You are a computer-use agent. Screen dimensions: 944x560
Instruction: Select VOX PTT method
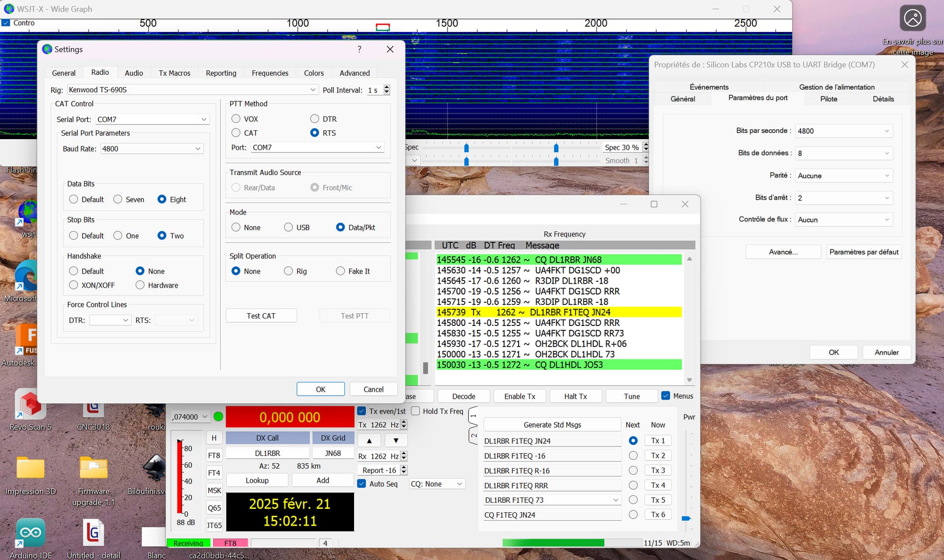(x=236, y=119)
